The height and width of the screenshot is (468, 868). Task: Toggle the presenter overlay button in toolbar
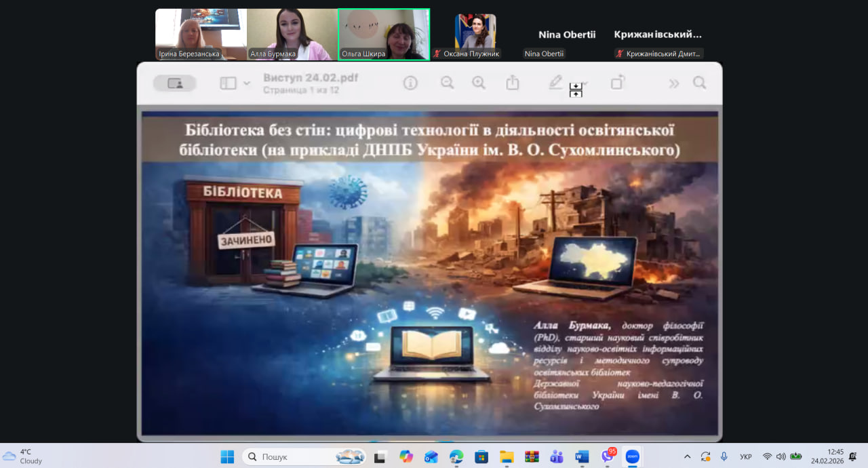click(x=174, y=83)
